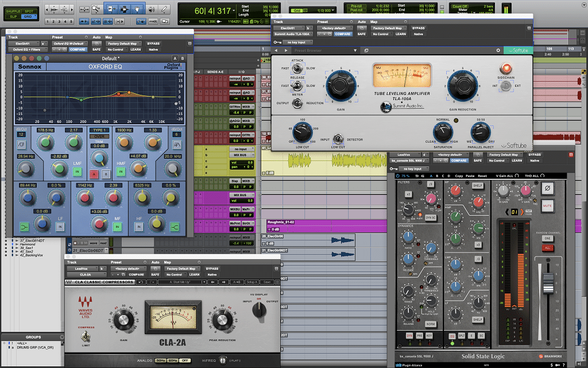
Task: Click the Undo arrow in CLA-2A toolbar
Action: [x=140, y=282]
